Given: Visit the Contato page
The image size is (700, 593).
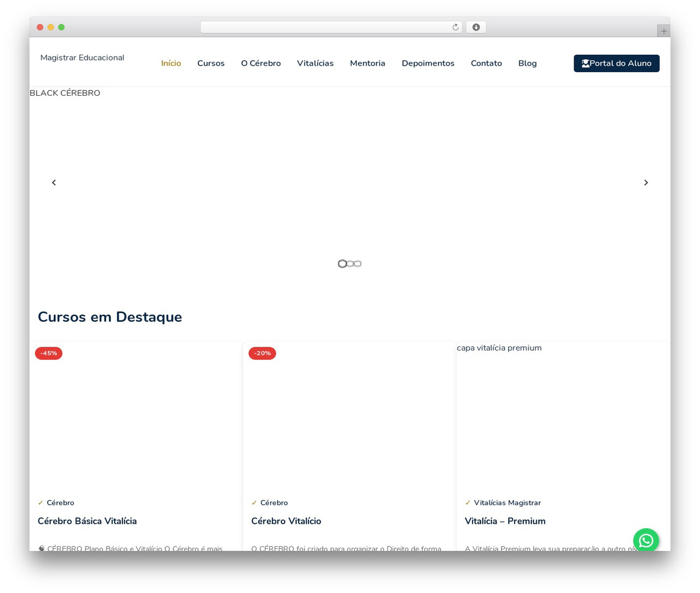Looking at the screenshot, I should (486, 63).
